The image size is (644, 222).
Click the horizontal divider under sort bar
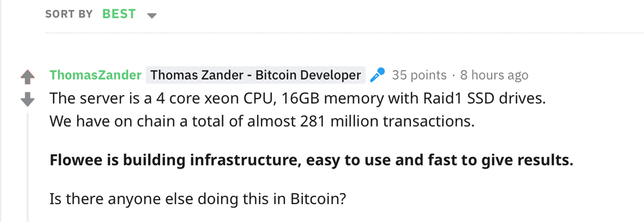(x=345, y=33)
